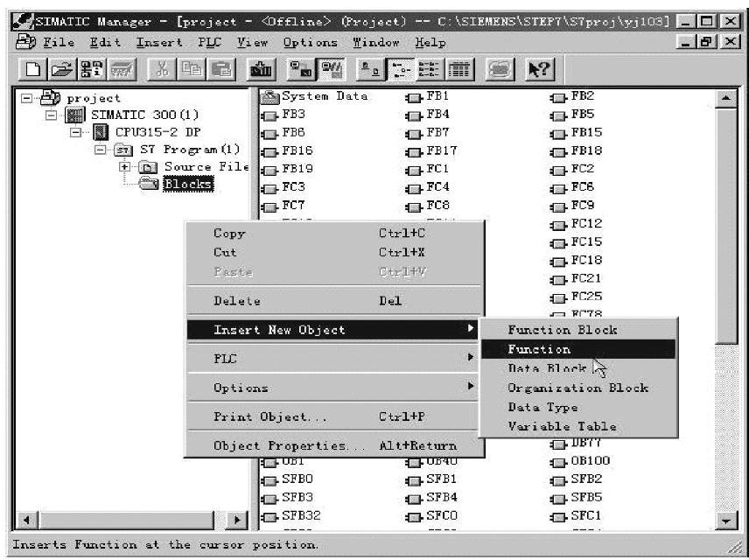This screenshot has height=560, width=749.
Task: Open PLC submenu in context menu
Action: pyautogui.click(x=334, y=359)
